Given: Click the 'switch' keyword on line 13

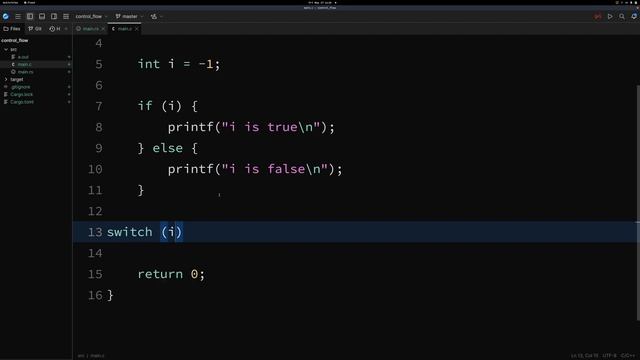Looking at the screenshot, I should pyautogui.click(x=129, y=232).
